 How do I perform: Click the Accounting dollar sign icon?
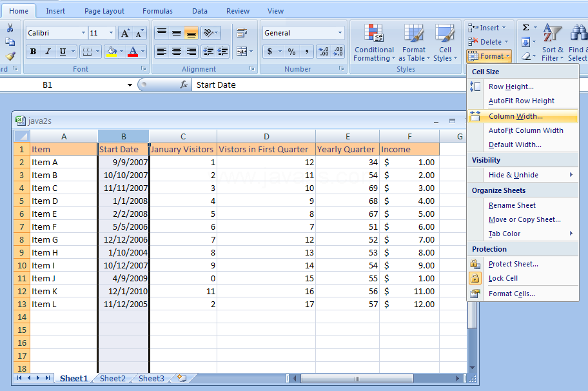pyautogui.click(x=269, y=52)
